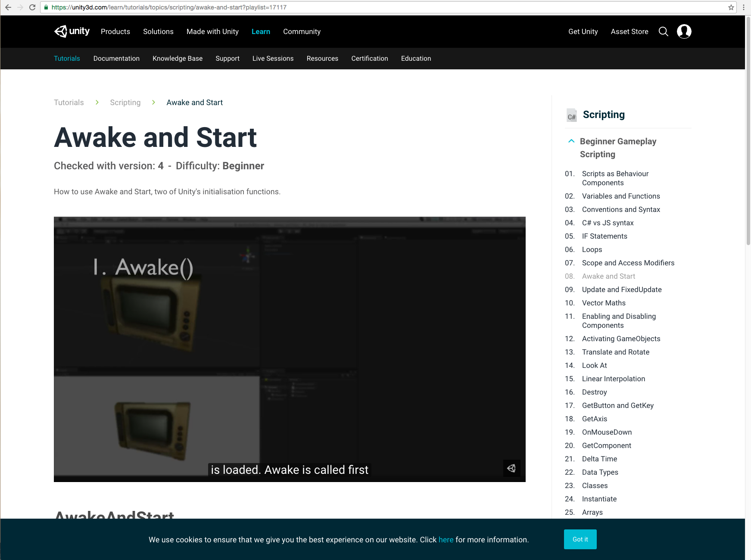The width and height of the screenshot is (751, 560).
Task: Visit the Asset Store link
Action: (x=629, y=31)
